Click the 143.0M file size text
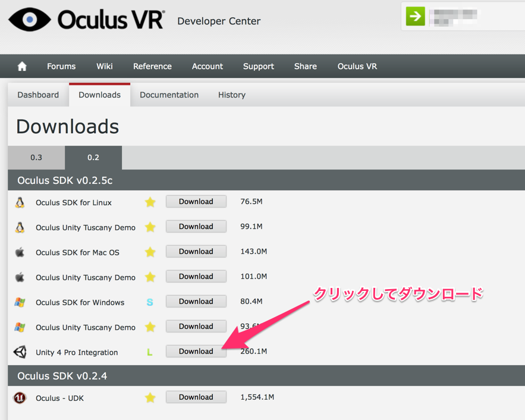 (x=253, y=252)
